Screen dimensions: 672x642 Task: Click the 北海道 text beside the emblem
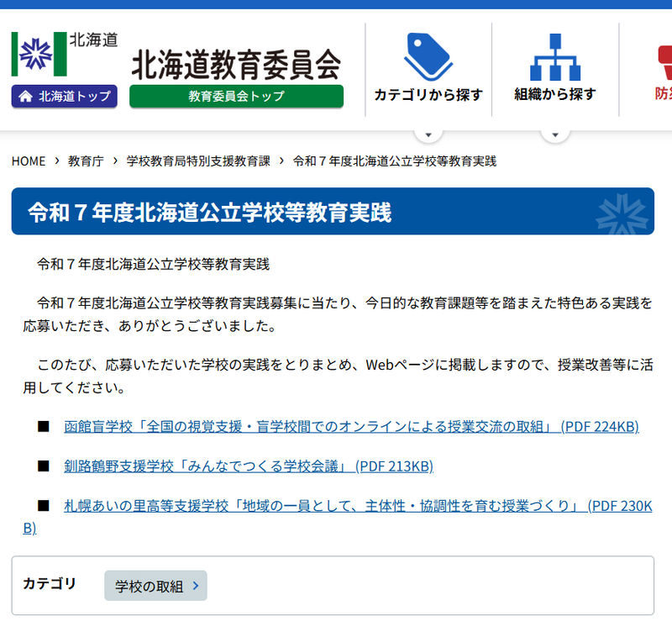(93, 39)
